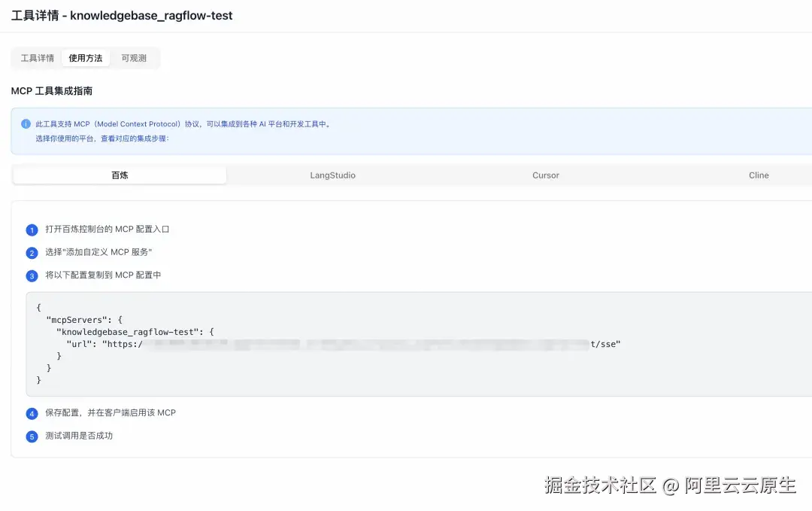Click the "mcpServers" line in the code

[84, 320]
